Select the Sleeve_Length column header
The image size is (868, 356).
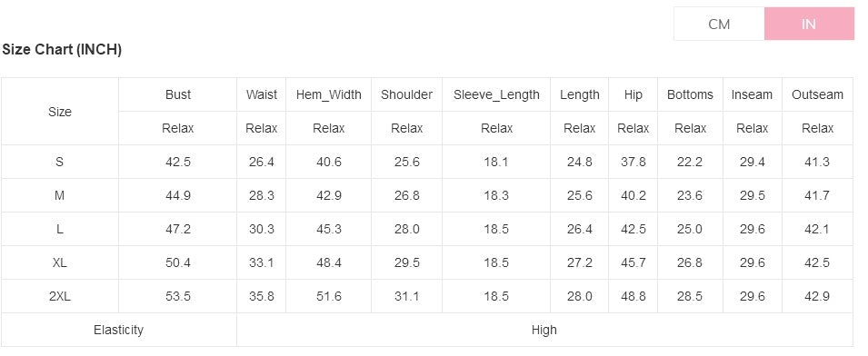pos(496,94)
